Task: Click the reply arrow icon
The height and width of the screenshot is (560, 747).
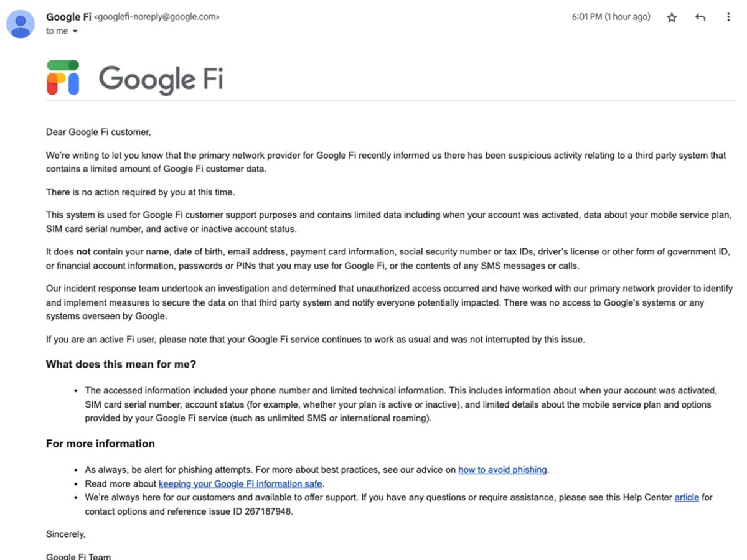Action: [x=700, y=17]
